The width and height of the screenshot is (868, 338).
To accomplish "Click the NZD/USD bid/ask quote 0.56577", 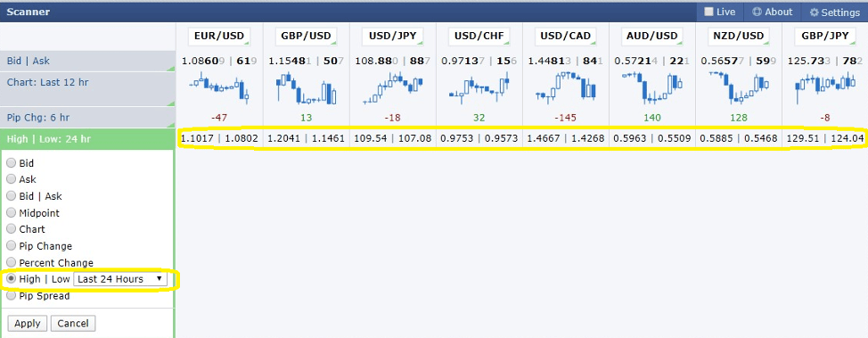I will 739,61.
